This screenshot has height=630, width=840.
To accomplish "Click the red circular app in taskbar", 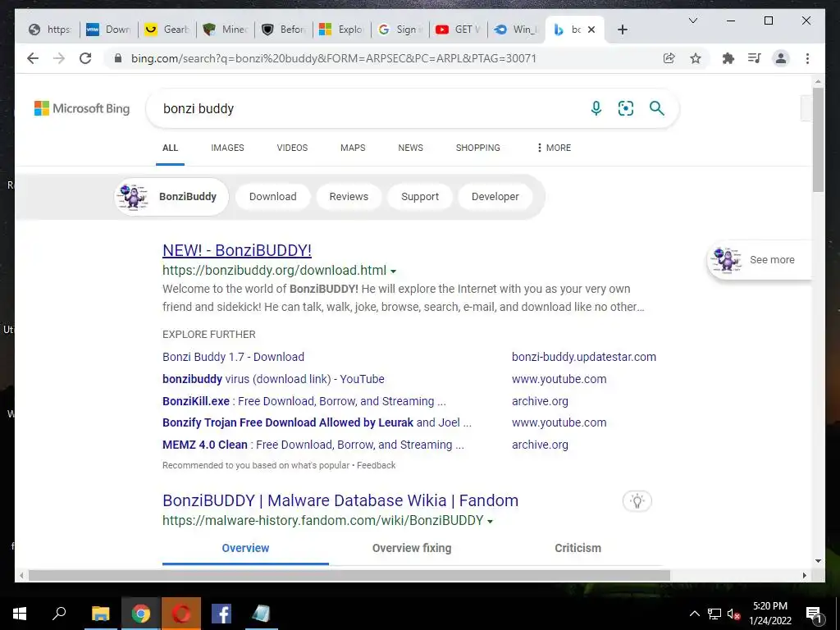I will [181, 614].
